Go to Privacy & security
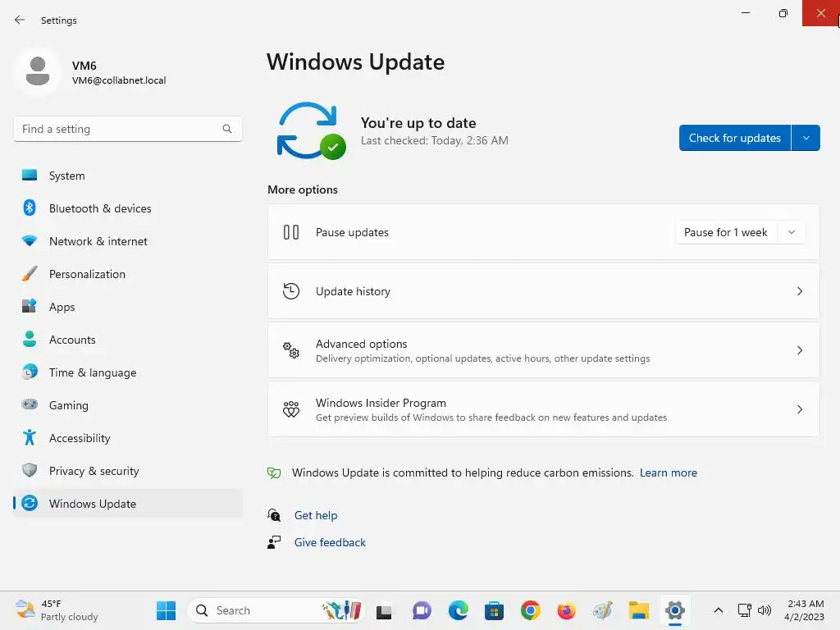Viewport: 840px width, 630px height. 128,471
